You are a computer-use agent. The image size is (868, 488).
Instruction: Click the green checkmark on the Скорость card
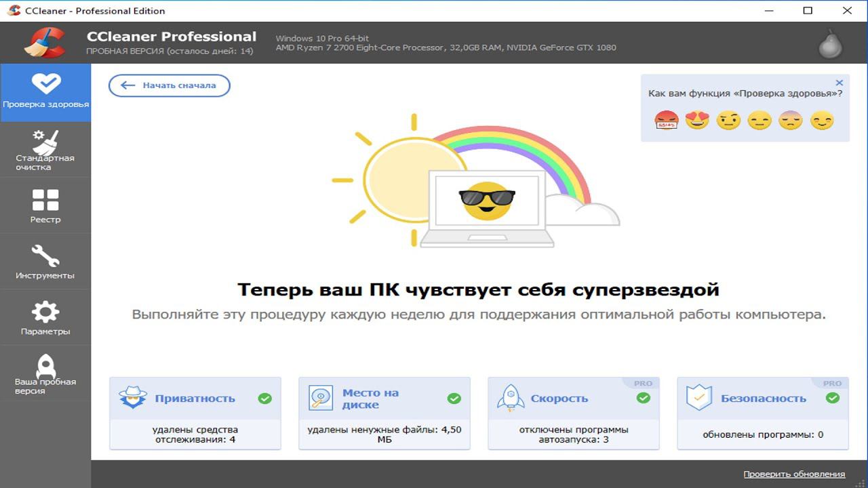(x=643, y=399)
